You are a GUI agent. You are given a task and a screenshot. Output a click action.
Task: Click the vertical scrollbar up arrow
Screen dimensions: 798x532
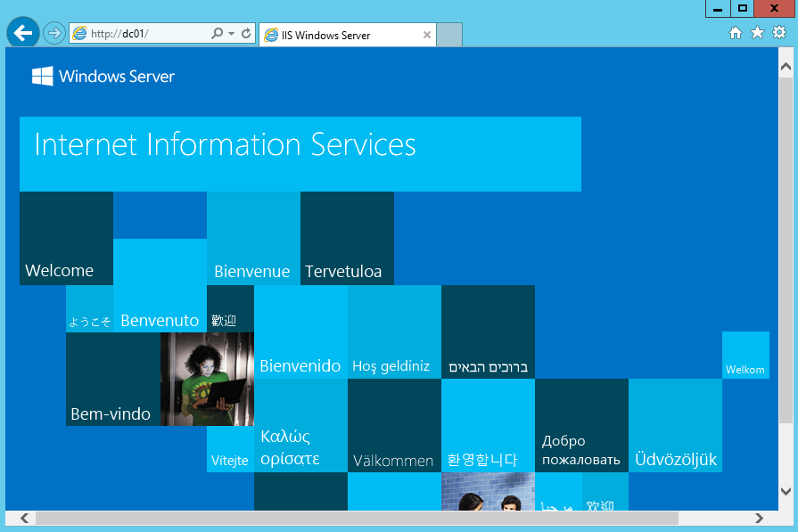786,67
